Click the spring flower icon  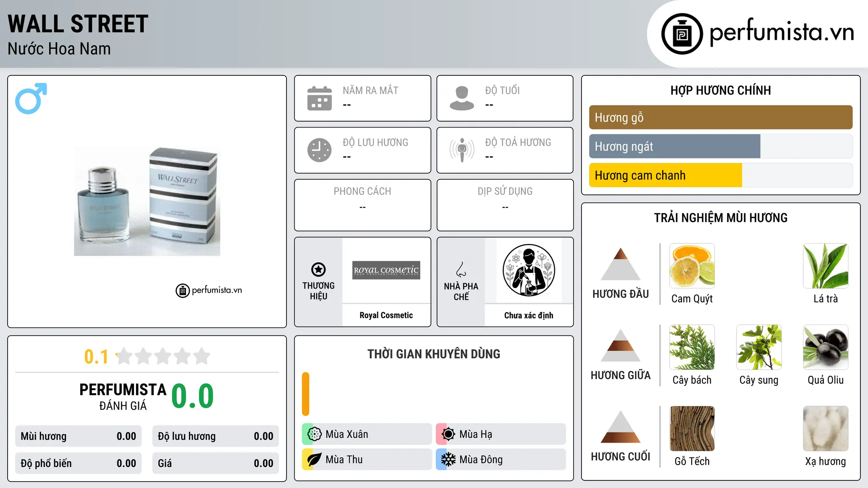click(314, 434)
